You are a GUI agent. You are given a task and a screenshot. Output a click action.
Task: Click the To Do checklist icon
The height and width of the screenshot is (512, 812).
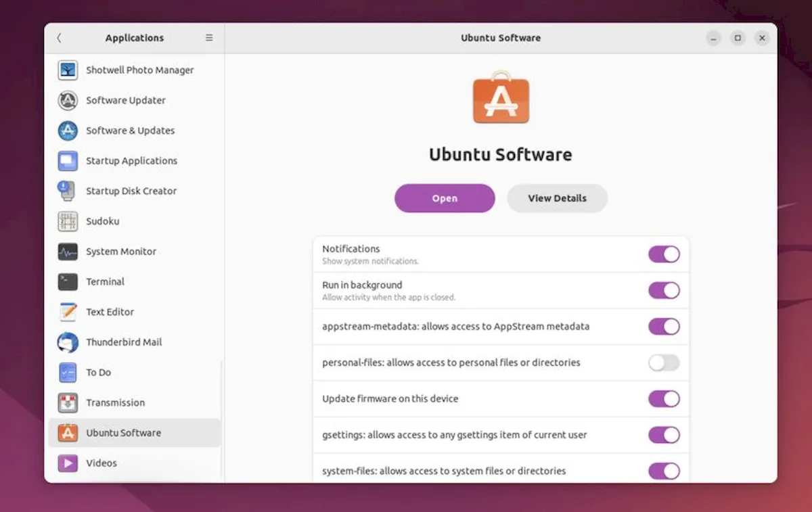pyautogui.click(x=68, y=373)
